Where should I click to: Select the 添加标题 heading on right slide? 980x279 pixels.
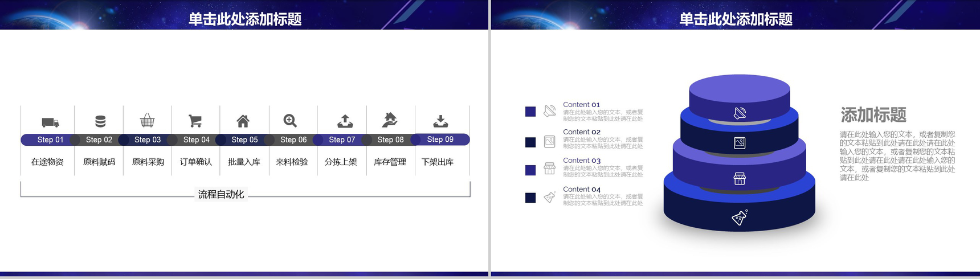[x=873, y=115]
